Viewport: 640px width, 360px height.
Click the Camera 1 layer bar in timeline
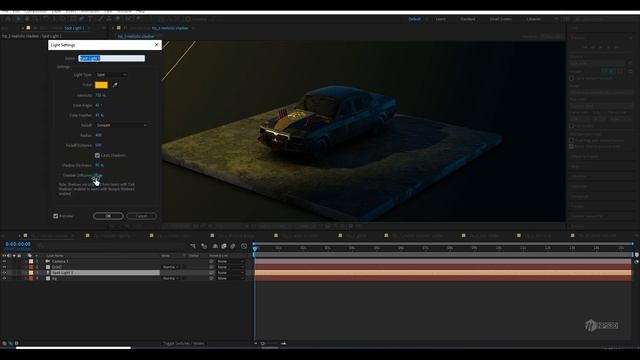coord(443,261)
